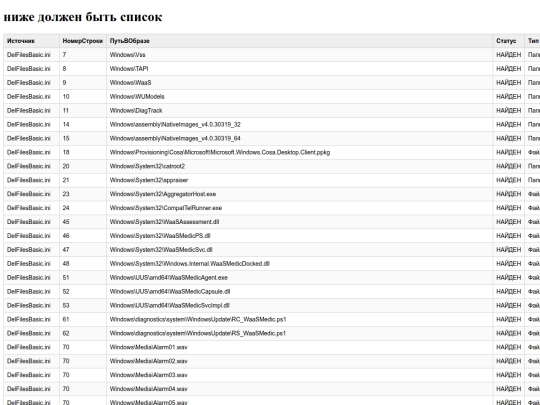Select line number 61 cell
The height and width of the screenshot is (405, 540).
point(83,319)
